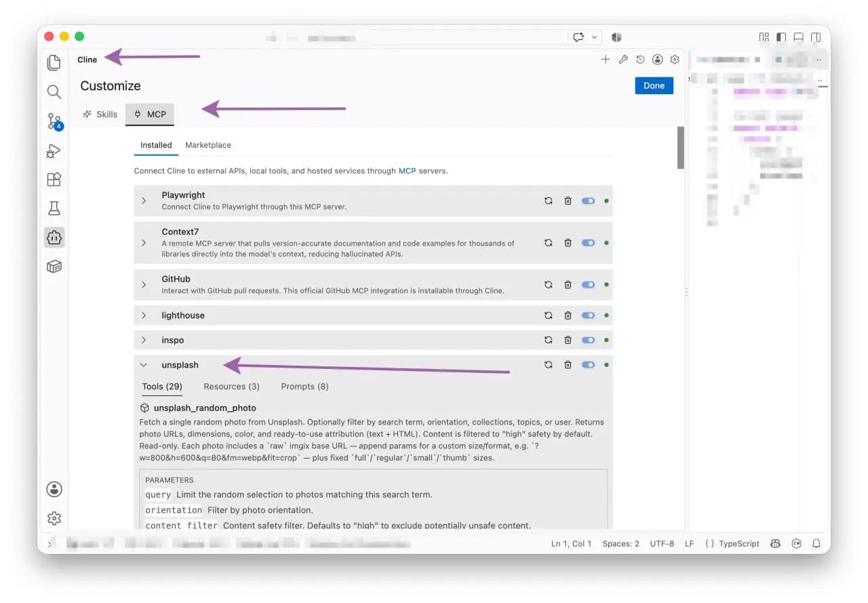The width and height of the screenshot is (868, 603).
Task: Restart the unsplash MCP server
Action: [x=549, y=365]
